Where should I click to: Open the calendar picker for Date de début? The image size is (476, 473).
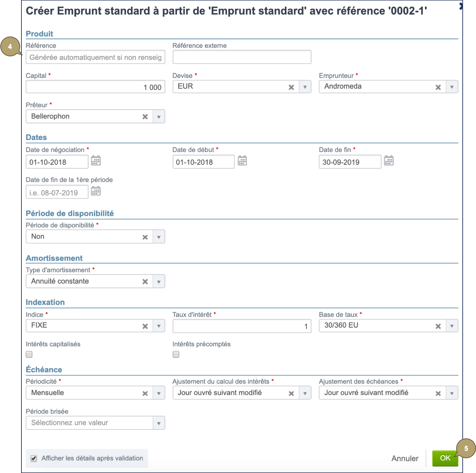coord(242,160)
